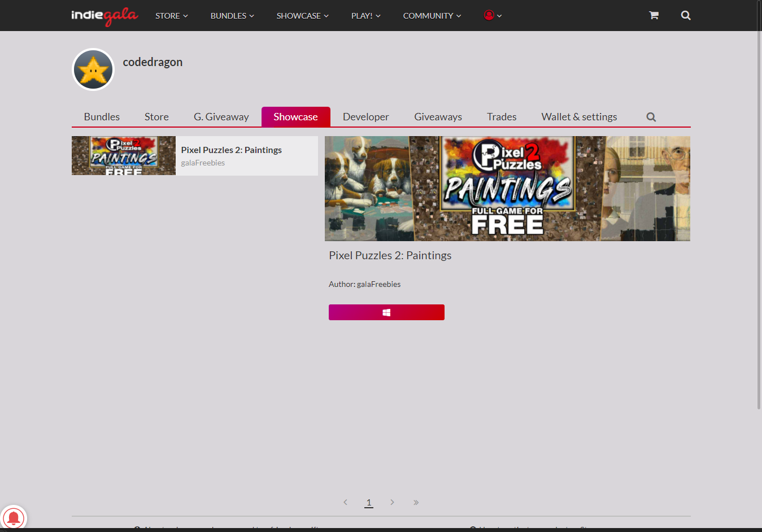This screenshot has width=762, height=532.
Task: Expand the BUNDLES dropdown menu
Action: click(x=232, y=16)
